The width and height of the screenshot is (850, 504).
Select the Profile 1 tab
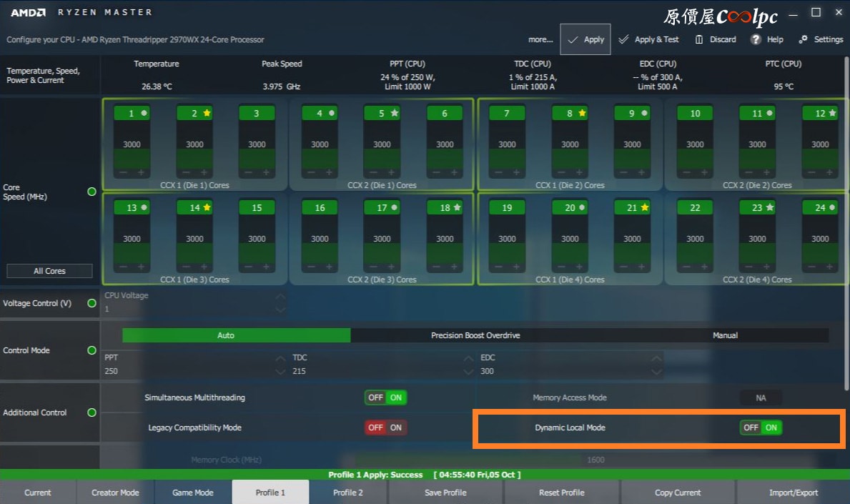click(x=270, y=492)
